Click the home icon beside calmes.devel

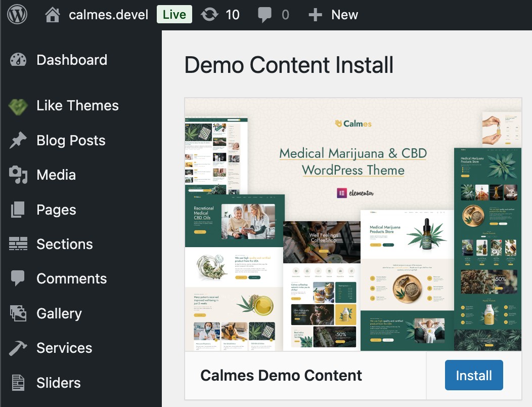click(53, 15)
